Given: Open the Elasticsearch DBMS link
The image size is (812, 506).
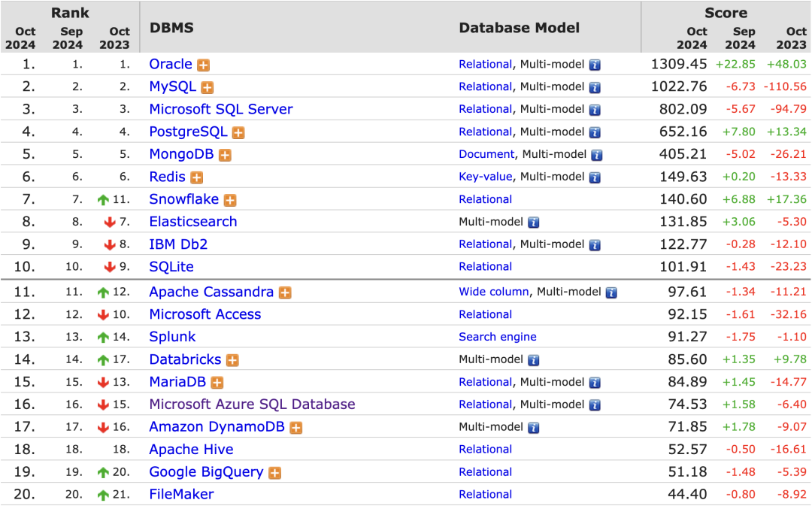Looking at the screenshot, I should click(193, 222).
